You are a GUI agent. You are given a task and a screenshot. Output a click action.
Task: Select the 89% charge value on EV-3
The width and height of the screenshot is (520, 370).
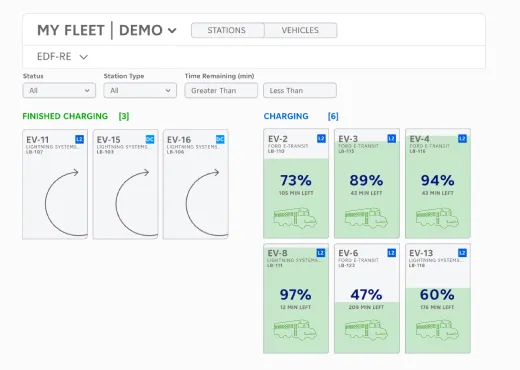pyautogui.click(x=366, y=180)
